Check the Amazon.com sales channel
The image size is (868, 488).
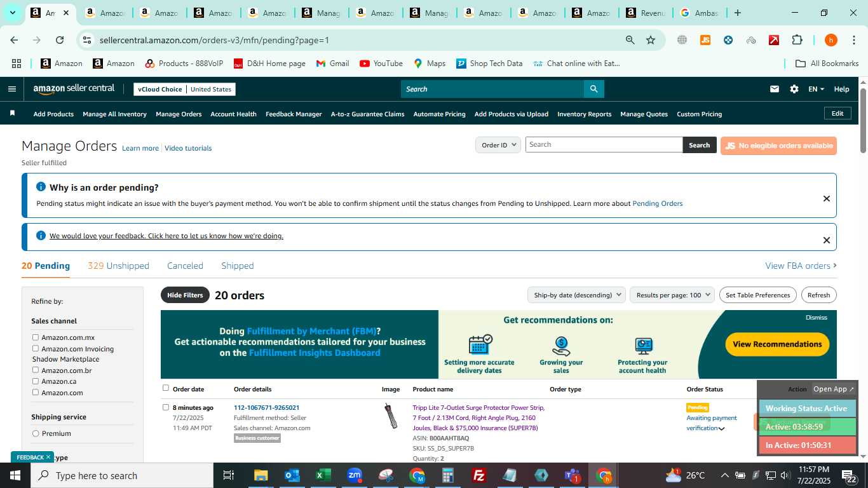(36, 392)
